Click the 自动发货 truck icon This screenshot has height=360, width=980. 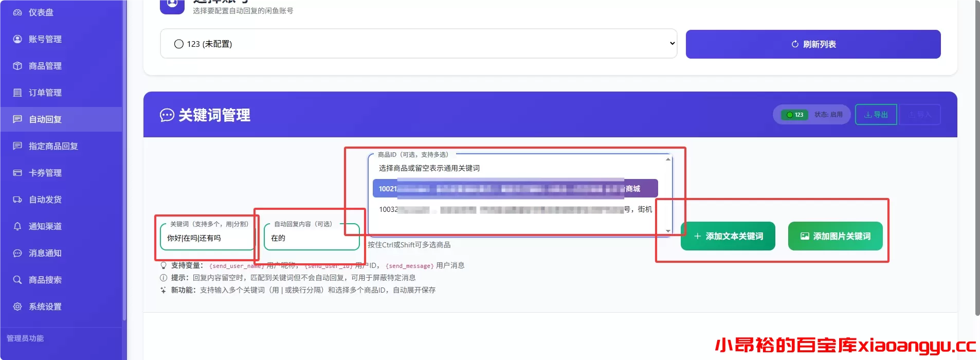(x=17, y=200)
